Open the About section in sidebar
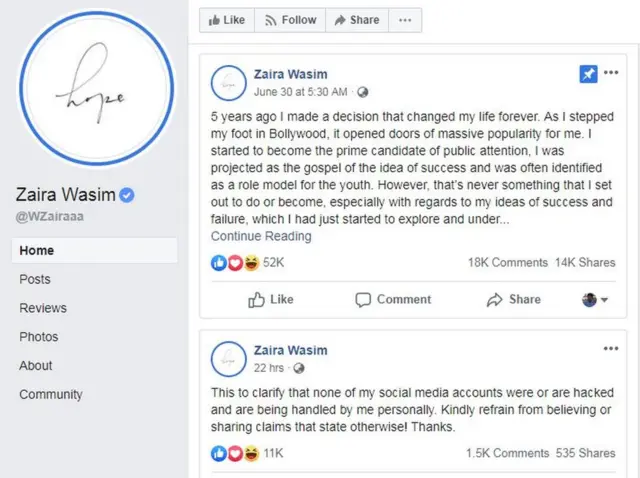640x478 pixels. coord(36,366)
